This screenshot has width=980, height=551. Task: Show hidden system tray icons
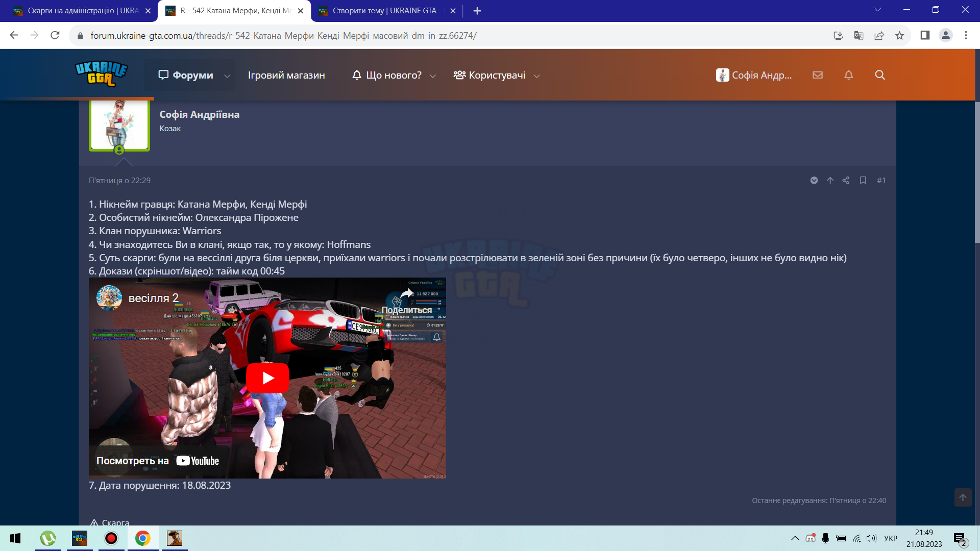point(795,538)
